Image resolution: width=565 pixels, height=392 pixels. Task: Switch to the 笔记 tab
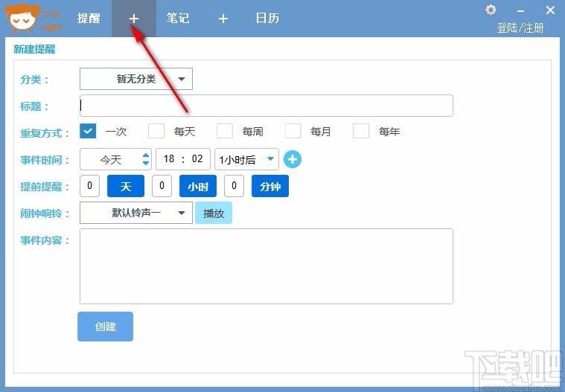click(x=178, y=19)
